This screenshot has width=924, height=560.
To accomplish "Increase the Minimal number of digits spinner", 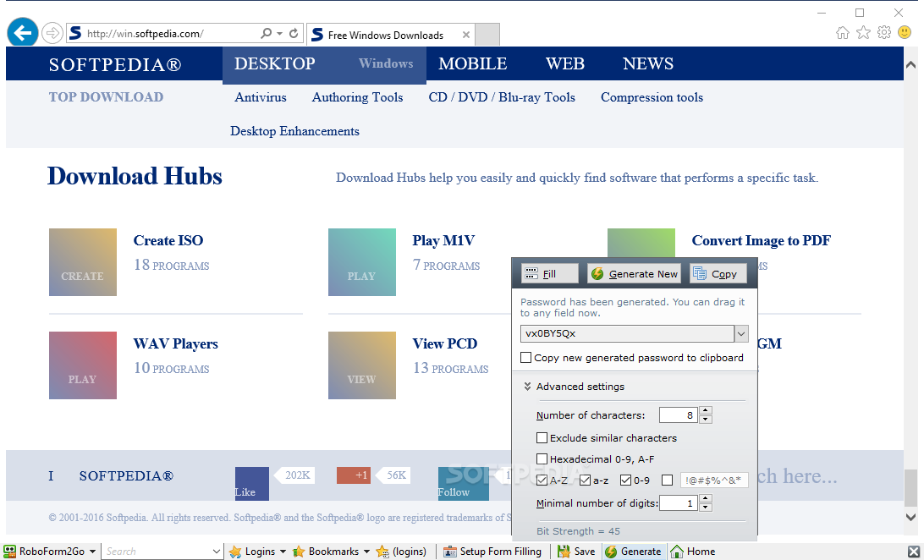I will tap(706, 498).
